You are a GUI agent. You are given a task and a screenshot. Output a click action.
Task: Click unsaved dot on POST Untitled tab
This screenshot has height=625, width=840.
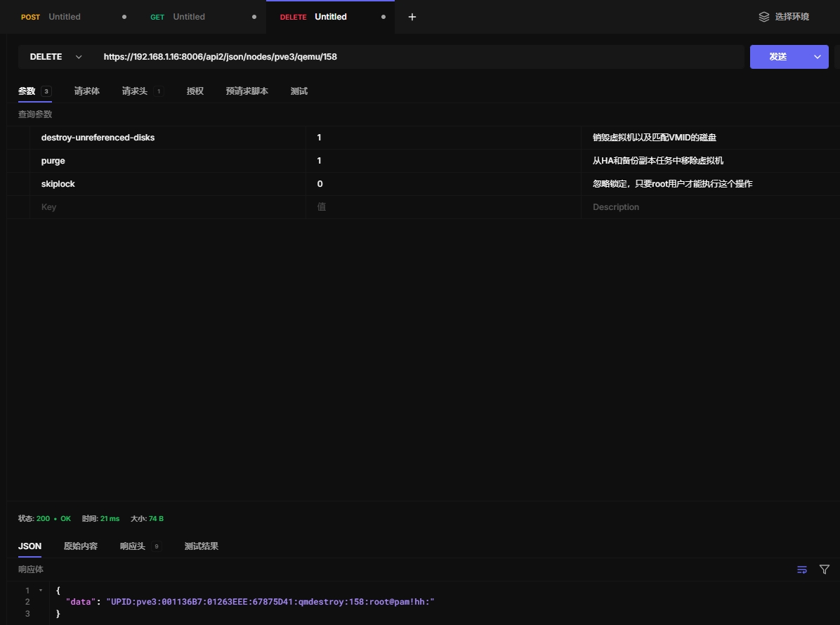coord(124,17)
